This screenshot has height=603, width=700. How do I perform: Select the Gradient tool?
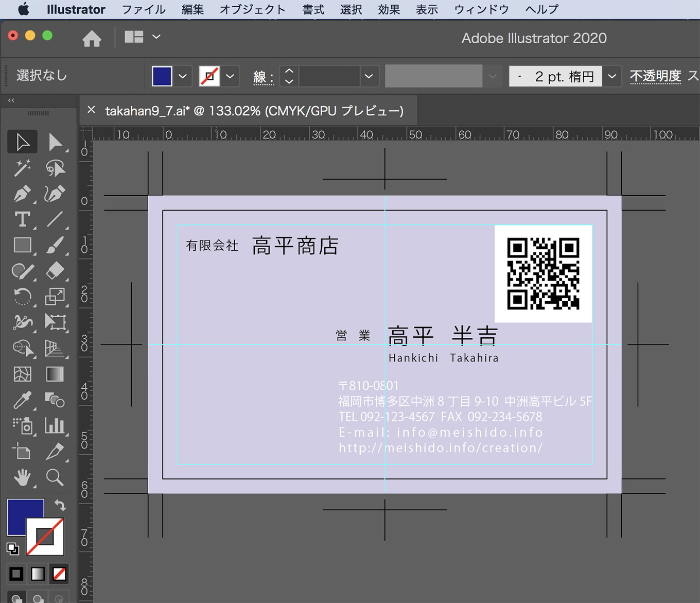click(x=55, y=374)
